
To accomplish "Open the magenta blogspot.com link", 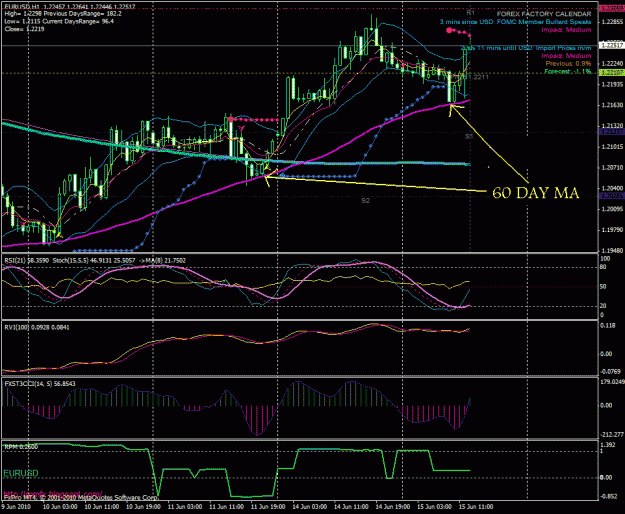I will pos(53,494).
